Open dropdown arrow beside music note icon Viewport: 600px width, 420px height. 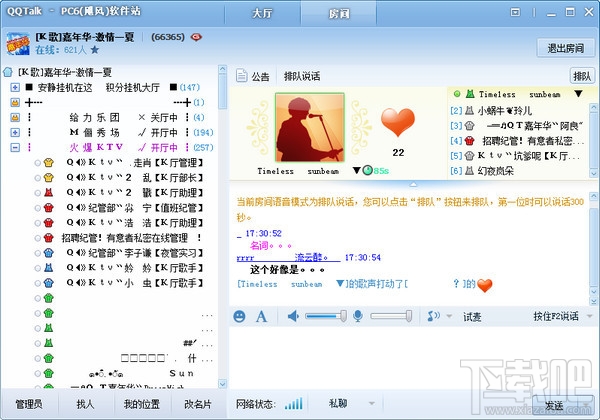coord(449,316)
